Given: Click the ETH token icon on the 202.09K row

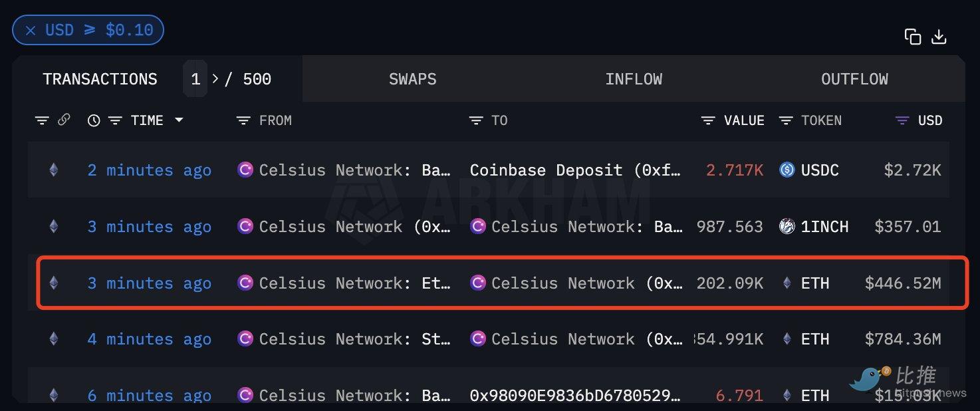Looking at the screenshot, I should point(787,283).
